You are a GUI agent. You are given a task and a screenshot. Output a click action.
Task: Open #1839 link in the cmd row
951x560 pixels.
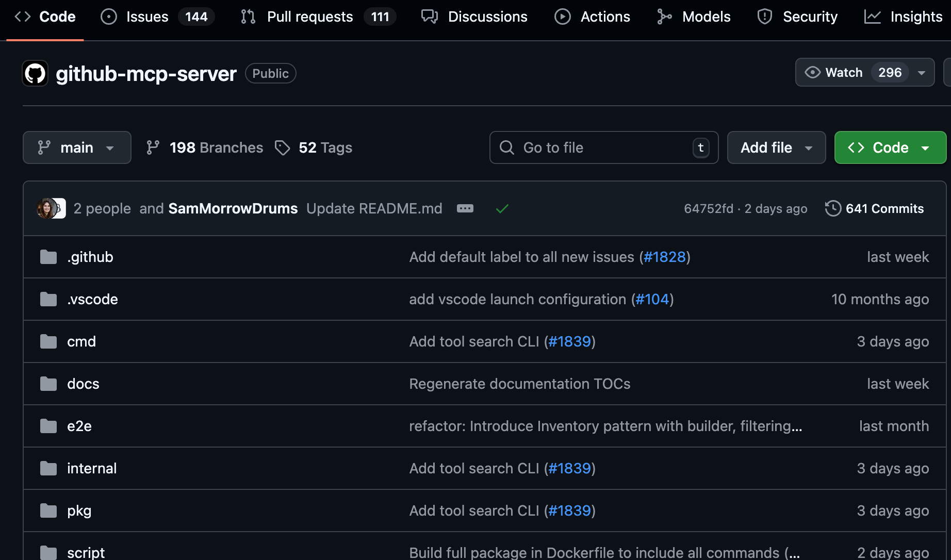(569, 341)
